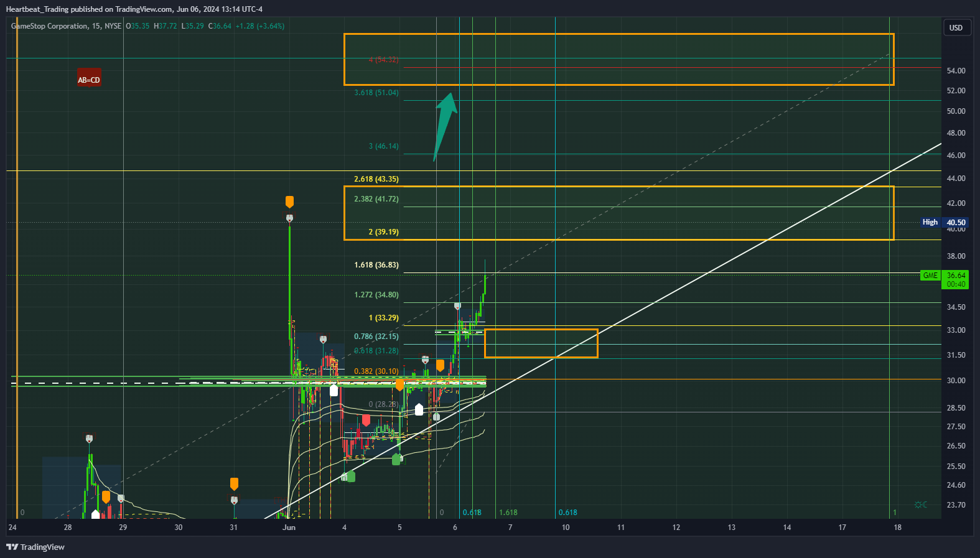Click 28.50 on the price axis

point(956,408)
